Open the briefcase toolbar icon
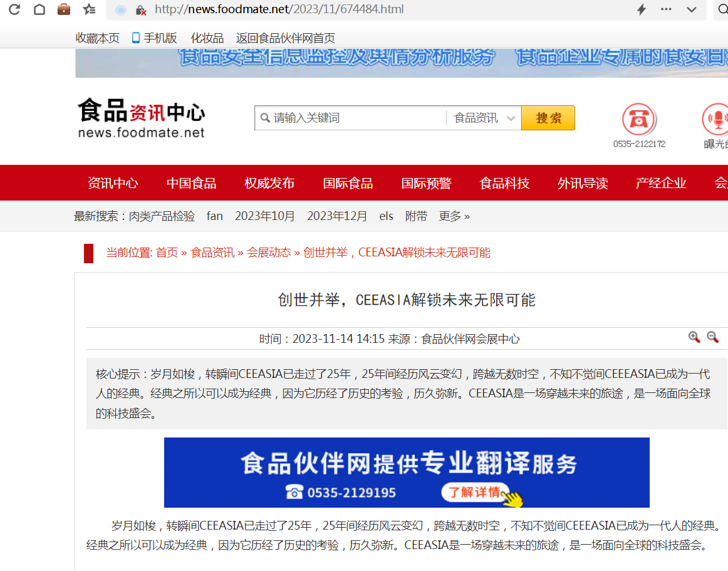Image resolution: width=728 pixels, height=571 pixels. coord(64,9)
